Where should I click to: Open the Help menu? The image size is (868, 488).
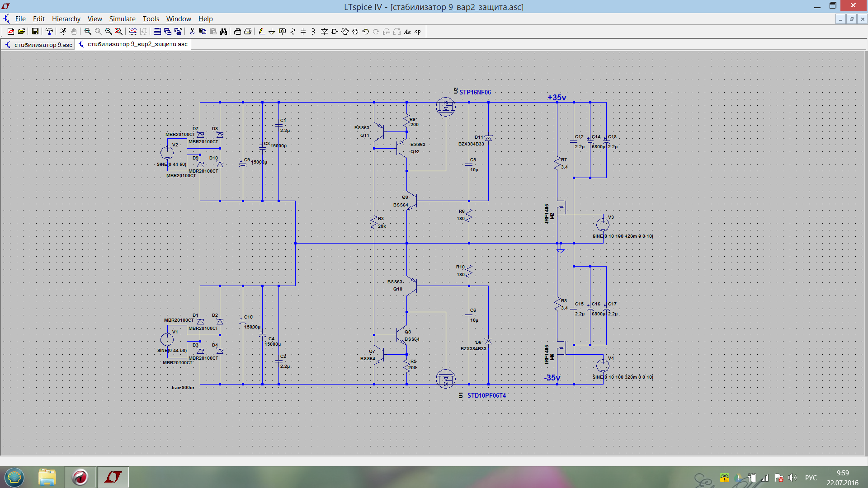pyautogui.click(x=205, y=19)
